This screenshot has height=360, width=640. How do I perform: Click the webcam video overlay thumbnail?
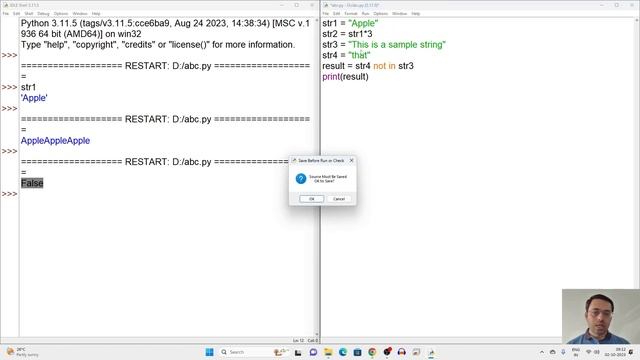(601, 316)
